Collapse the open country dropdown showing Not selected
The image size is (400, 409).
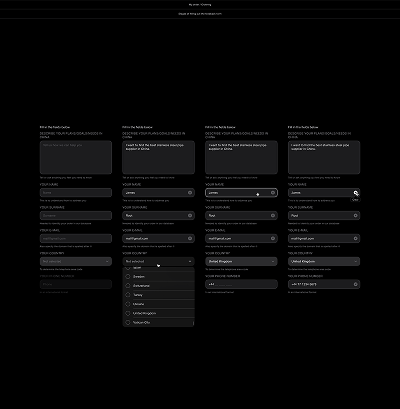pos(158,261)
